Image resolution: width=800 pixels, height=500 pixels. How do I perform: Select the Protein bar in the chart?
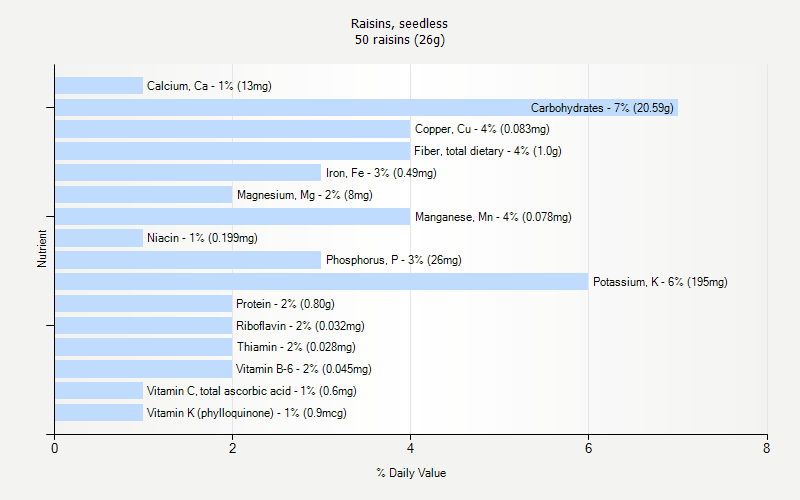(x=143, y=304)
